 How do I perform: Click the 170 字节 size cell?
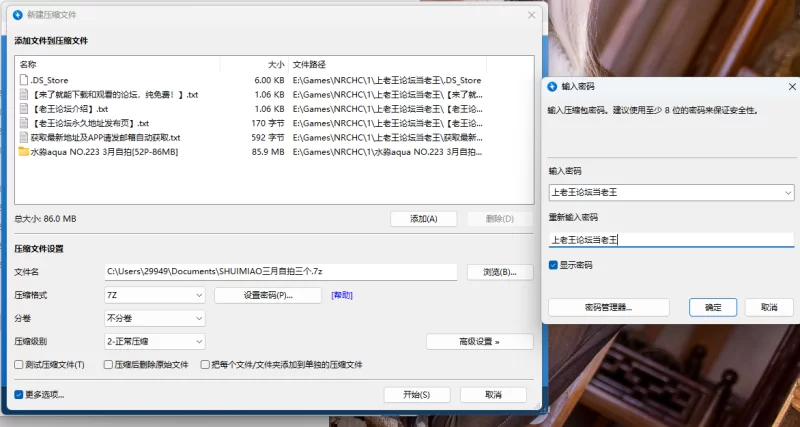tap(268, 123)
